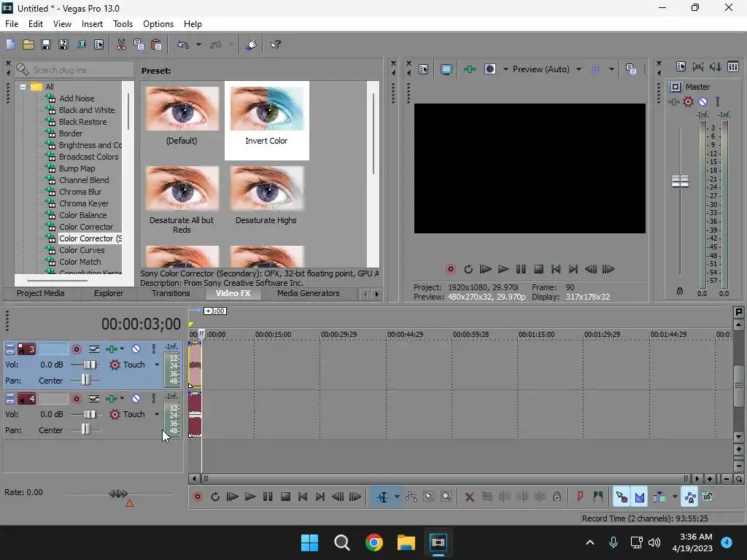Viewport: 747px width, 560px height.
Task: Open the preview overlays grid dropdown arrow
Action: [x=612, y=69]
